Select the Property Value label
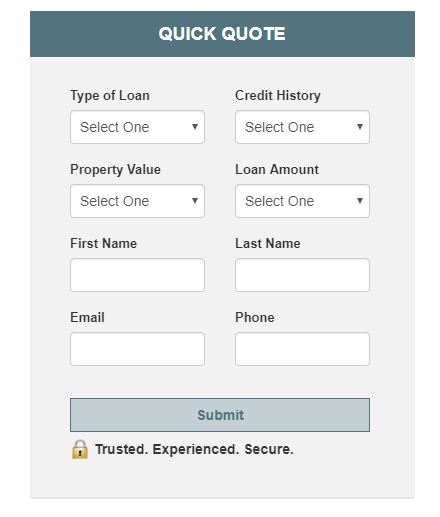 pyautogui.click(x=115, y=170)
